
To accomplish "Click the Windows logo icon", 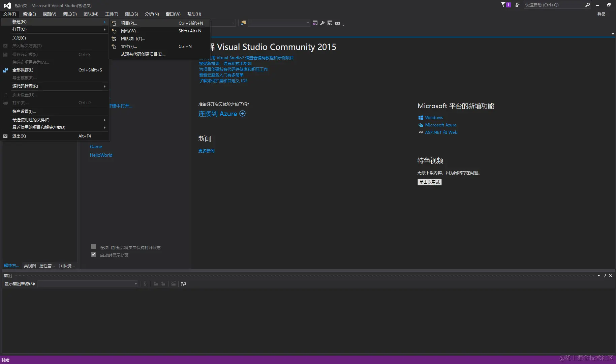I will [421, 118].
